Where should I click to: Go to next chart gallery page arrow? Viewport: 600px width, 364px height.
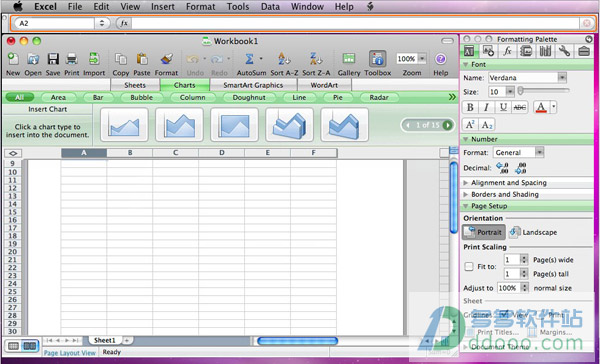click(447, 125)
